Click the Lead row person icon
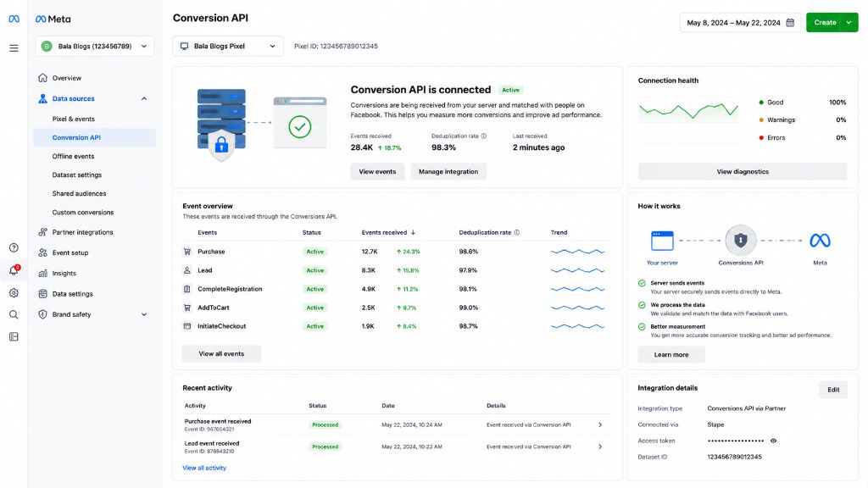Viewport: 868px width, 488px height. pyautogui.click(x=187, y=270)
